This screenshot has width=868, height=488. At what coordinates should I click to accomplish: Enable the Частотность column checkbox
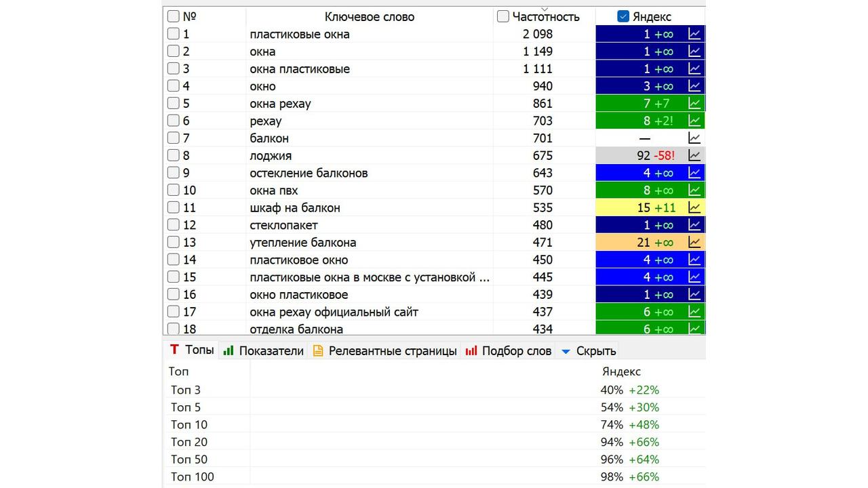(503, 17)
